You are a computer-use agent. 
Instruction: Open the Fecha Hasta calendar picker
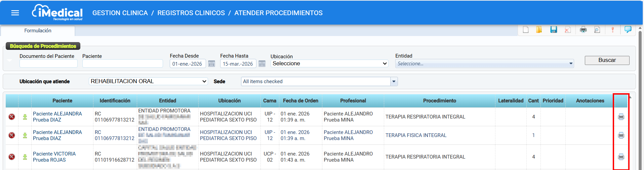[x=262, y=64]
